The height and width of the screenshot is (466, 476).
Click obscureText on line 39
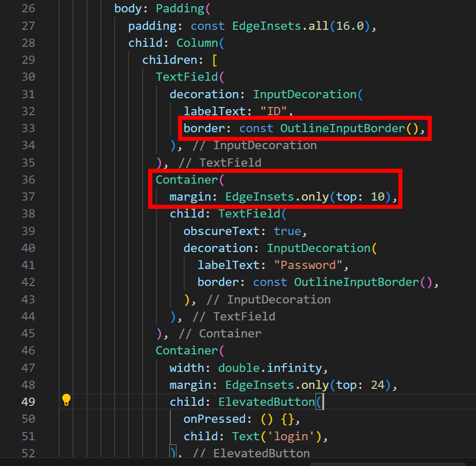221,231
